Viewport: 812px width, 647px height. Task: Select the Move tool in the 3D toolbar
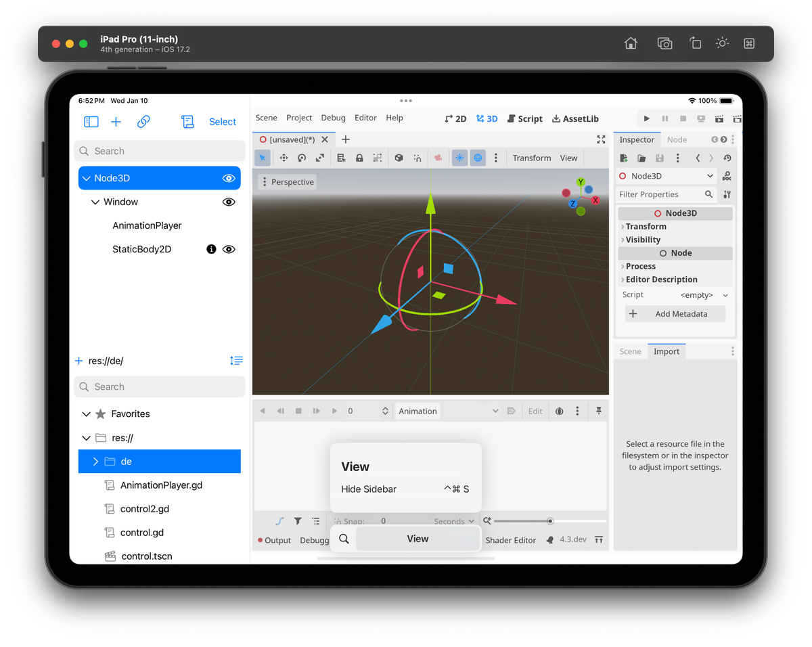[x=284, y=157]
